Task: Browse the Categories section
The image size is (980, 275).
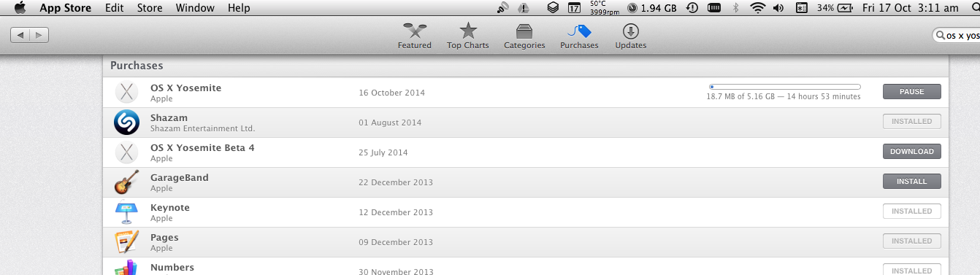Action: [524, 36]
